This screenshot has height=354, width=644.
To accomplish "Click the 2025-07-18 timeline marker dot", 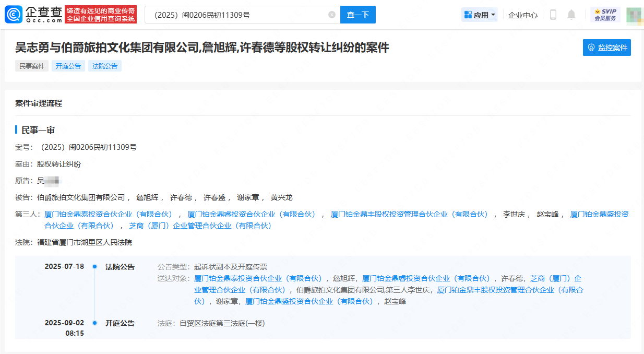I will click(94, 267).
